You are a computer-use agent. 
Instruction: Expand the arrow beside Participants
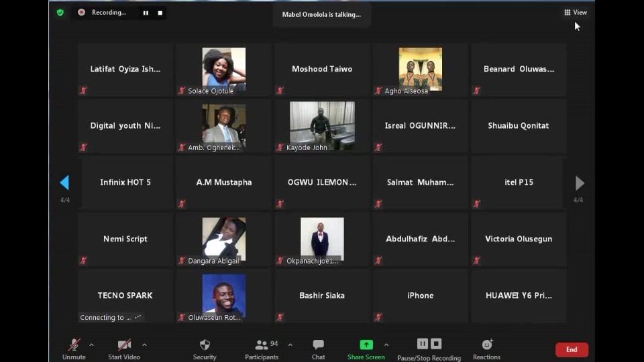[x=290, y=345]
